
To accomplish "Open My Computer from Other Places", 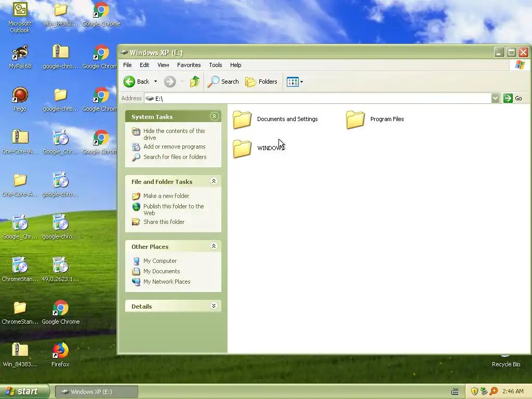I will click(x=160, y=261).
